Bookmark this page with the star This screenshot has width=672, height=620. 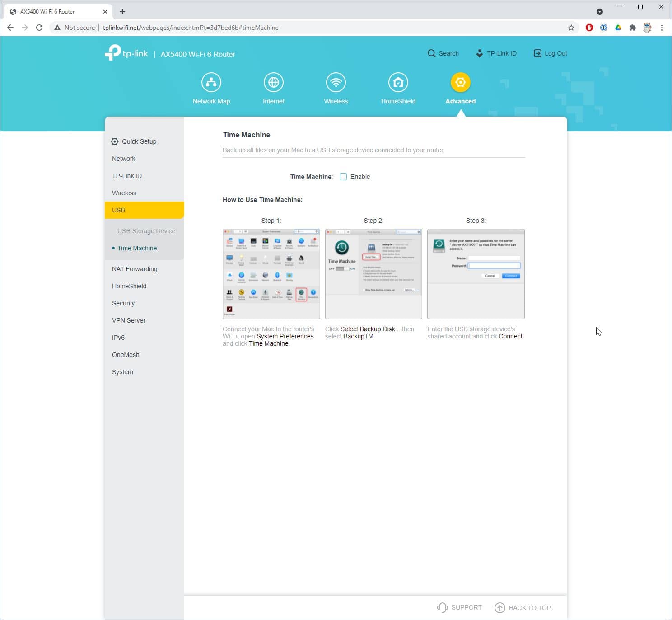pyautogui.click(x=571, y=28)
